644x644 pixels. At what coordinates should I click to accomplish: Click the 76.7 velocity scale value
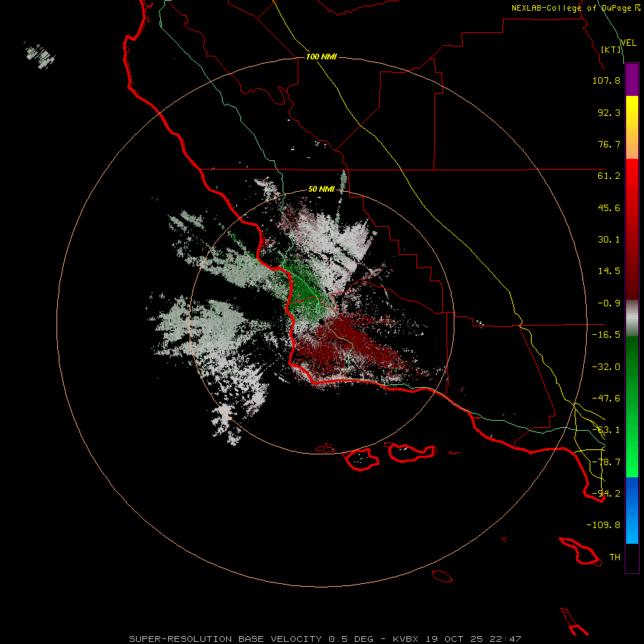[609, 144]
